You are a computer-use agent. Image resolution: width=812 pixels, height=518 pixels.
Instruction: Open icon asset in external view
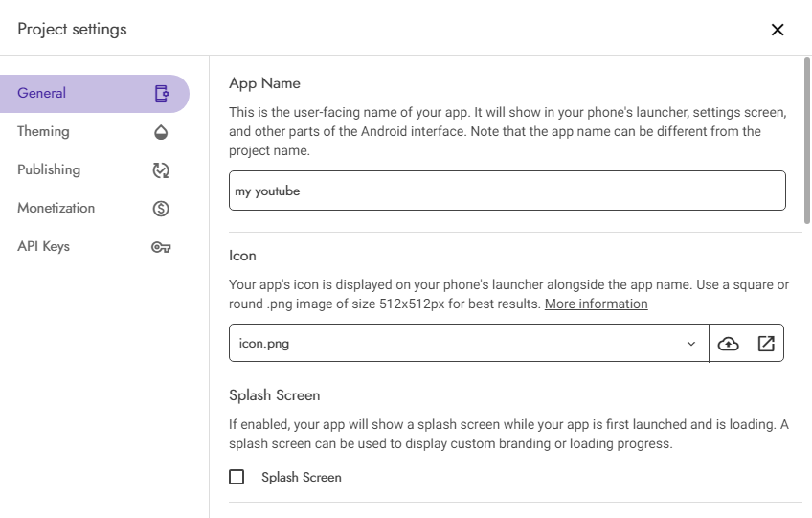tap(766, 344)
